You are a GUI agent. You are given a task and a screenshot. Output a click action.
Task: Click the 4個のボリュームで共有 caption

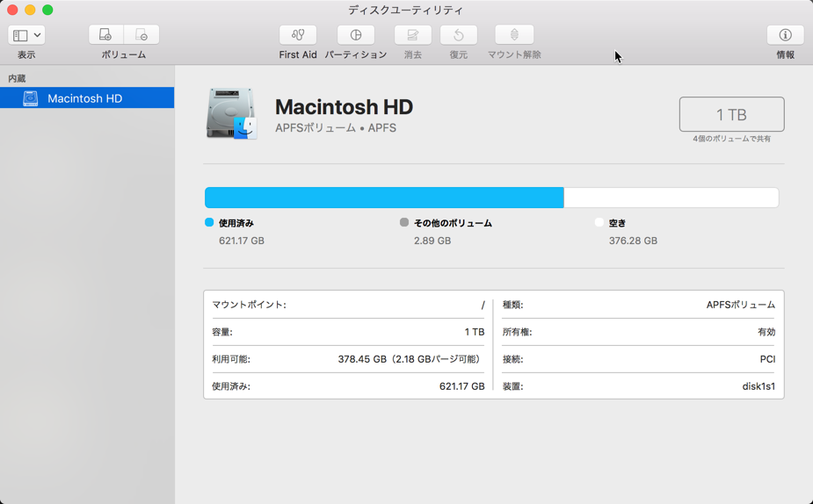click(x=731, y=139)
